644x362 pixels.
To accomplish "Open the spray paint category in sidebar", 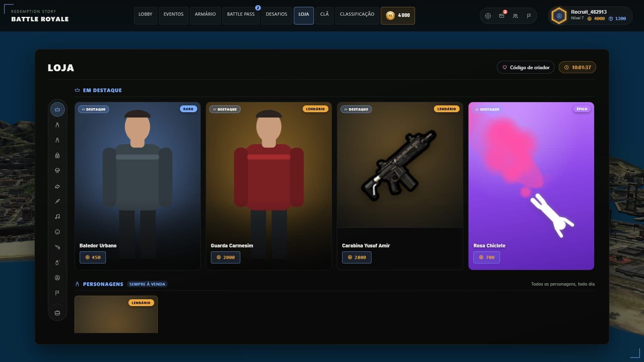I will coord(57,262).
